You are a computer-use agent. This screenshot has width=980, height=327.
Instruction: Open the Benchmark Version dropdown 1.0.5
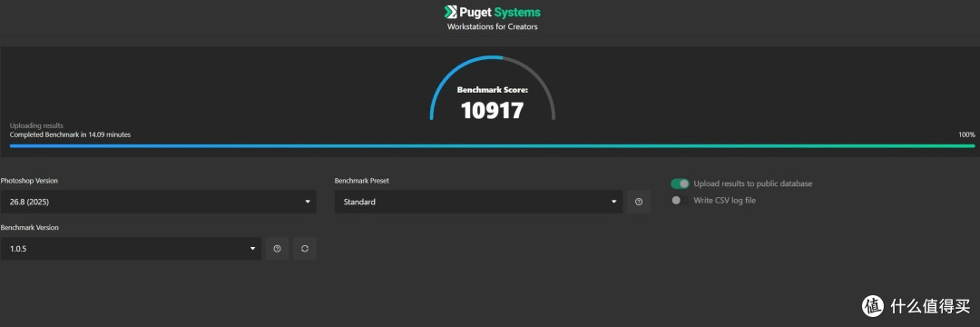(131, 249)
